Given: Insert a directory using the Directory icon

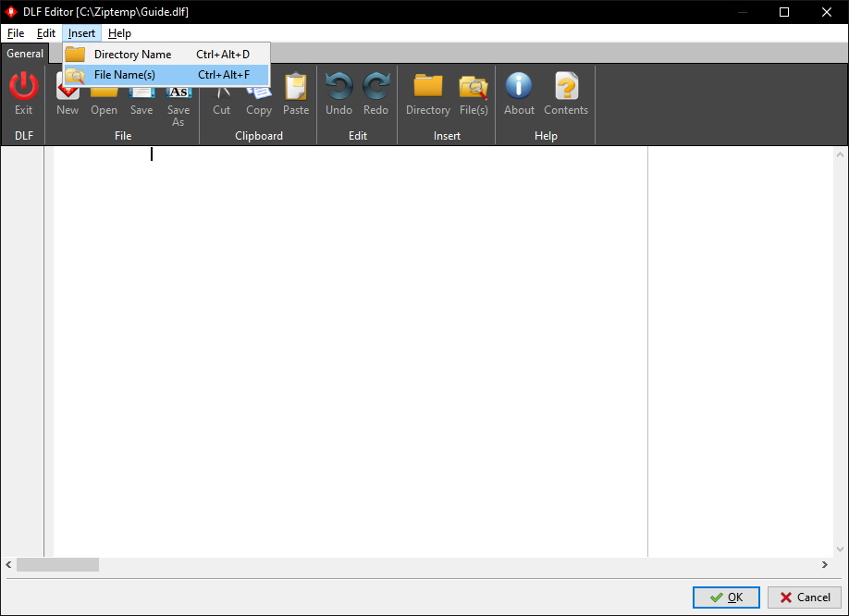Looking at the screenshot, I should 428,86.
